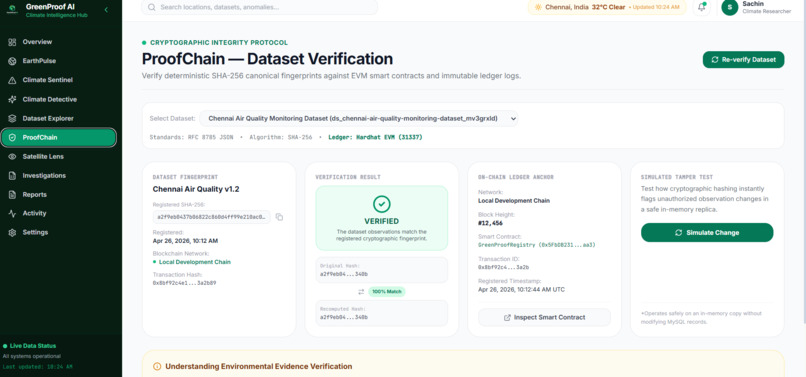Click the Overview grid icon

(x=12, y=42)
